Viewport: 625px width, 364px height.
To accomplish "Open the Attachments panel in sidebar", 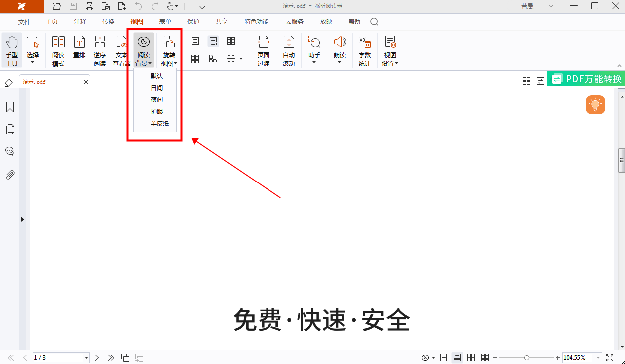I will point(10,174).
